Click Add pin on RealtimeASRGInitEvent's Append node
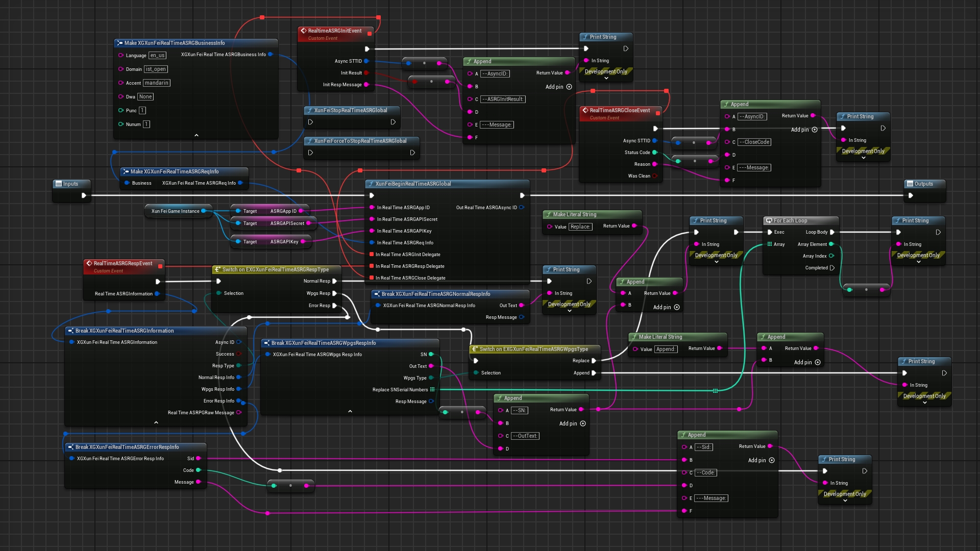980x551 pixels. coord(569,87)
